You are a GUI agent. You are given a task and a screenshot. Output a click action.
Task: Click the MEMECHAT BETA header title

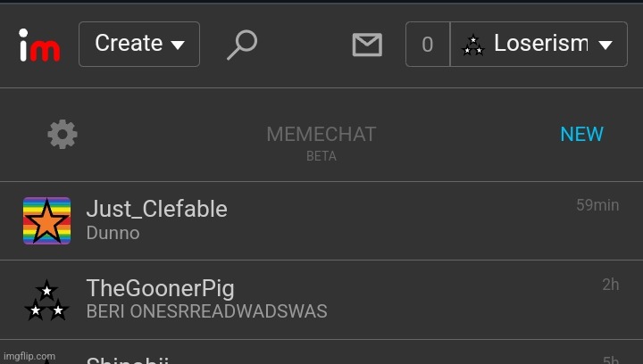click(321, 141)
